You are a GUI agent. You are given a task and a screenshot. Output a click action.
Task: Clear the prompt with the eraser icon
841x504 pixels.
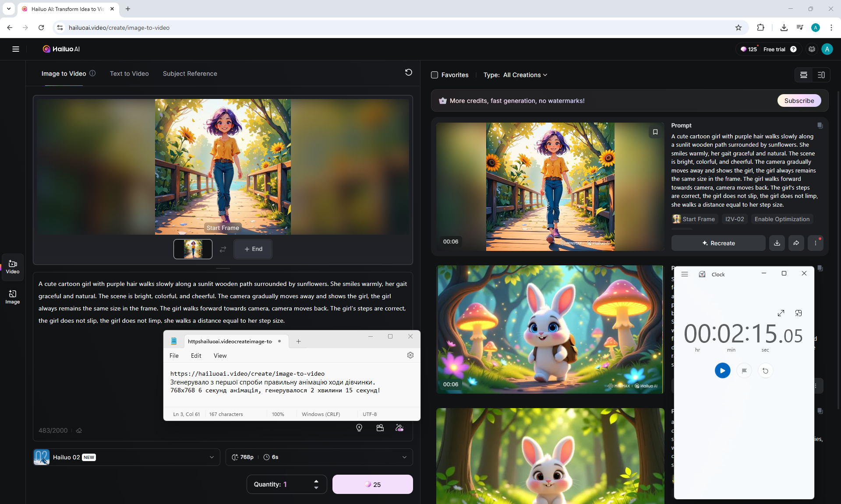79,430
